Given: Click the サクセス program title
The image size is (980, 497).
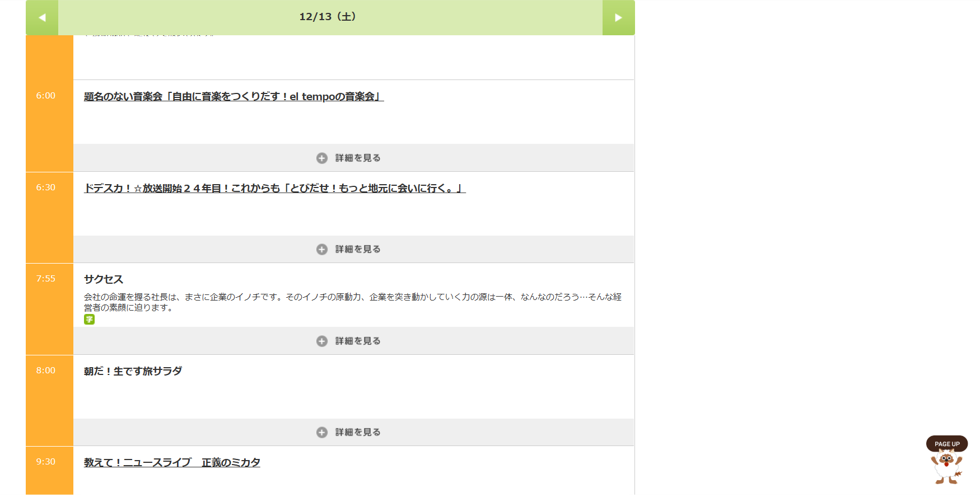Looking at the screenshot, I should pyautogui.click(x=104, y=279).
